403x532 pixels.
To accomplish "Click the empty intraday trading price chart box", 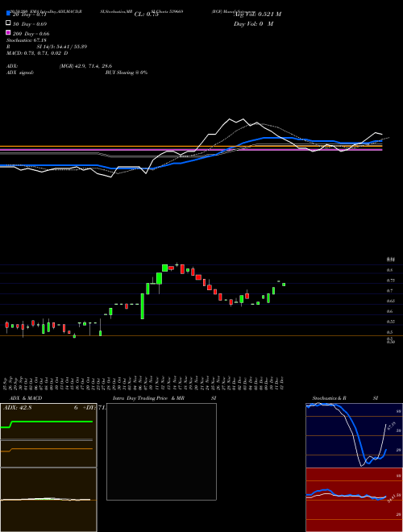I will 161,451.
